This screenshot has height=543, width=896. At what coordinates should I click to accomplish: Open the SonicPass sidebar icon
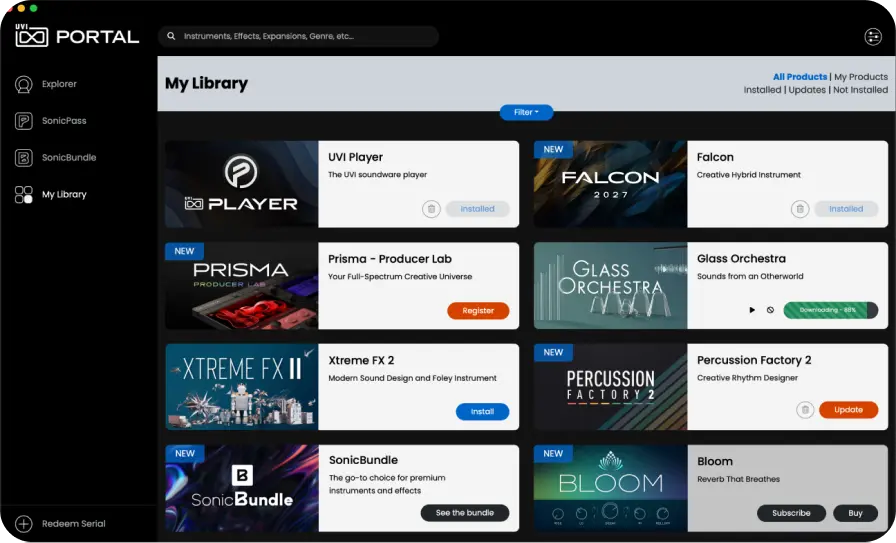23,121
